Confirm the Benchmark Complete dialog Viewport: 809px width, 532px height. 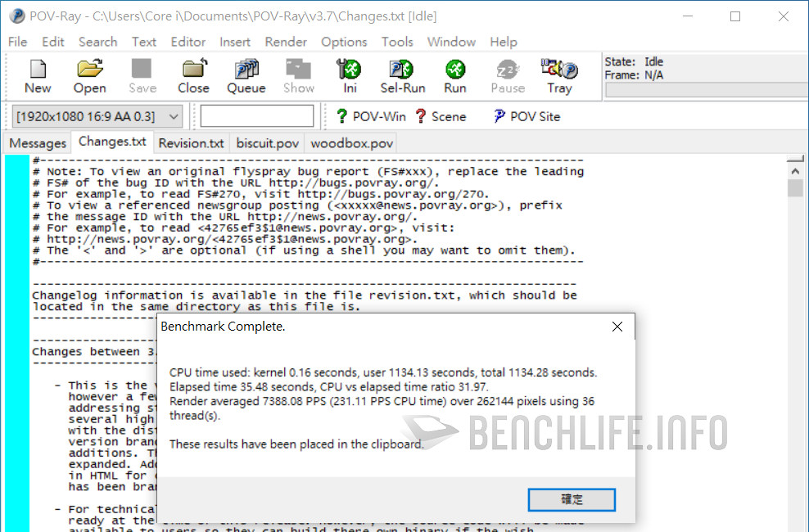click(x=572, y=499)
